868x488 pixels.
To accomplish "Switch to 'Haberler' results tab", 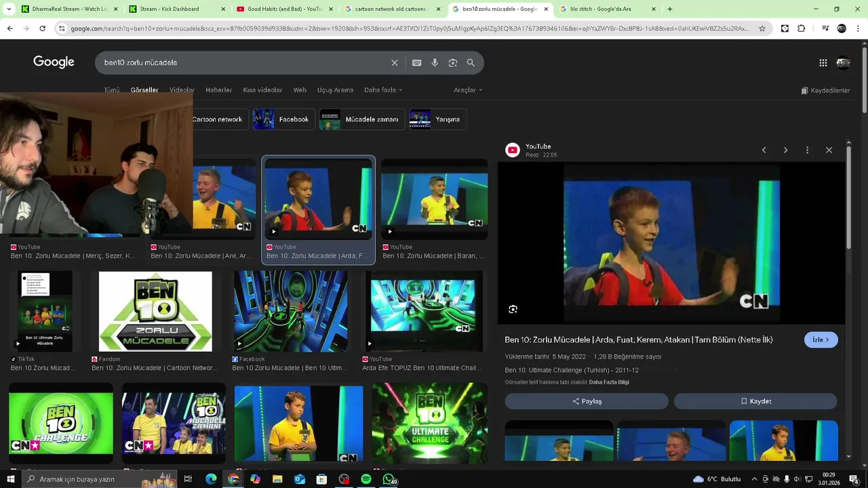I will point(218,90).
